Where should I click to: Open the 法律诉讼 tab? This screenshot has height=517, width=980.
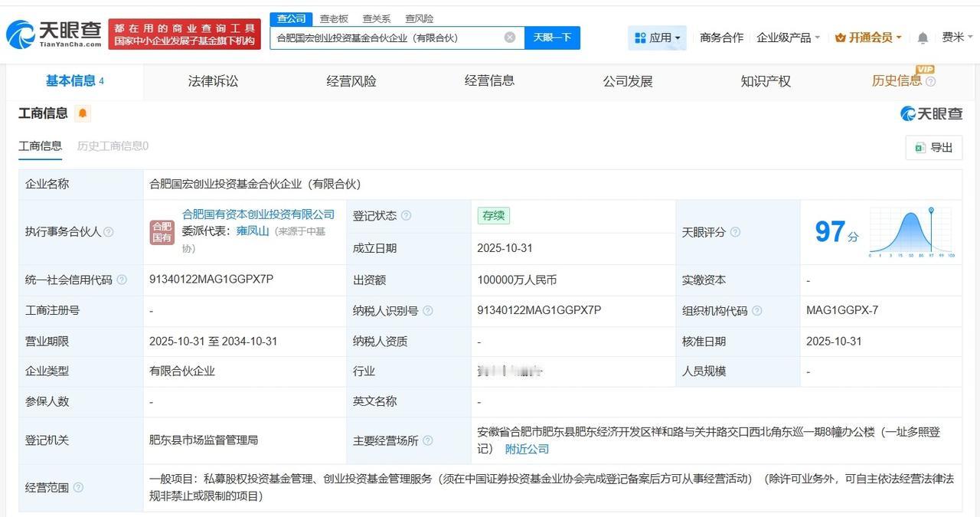click(214, 80)
